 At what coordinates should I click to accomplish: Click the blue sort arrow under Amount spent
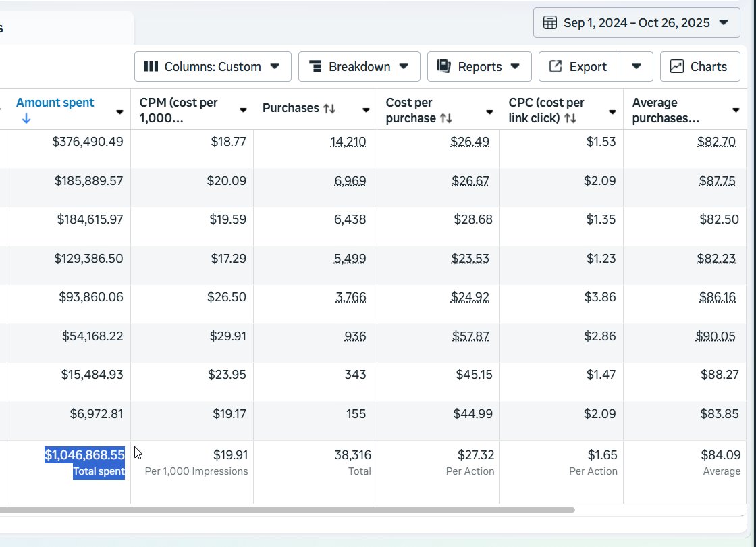(26, 118)
